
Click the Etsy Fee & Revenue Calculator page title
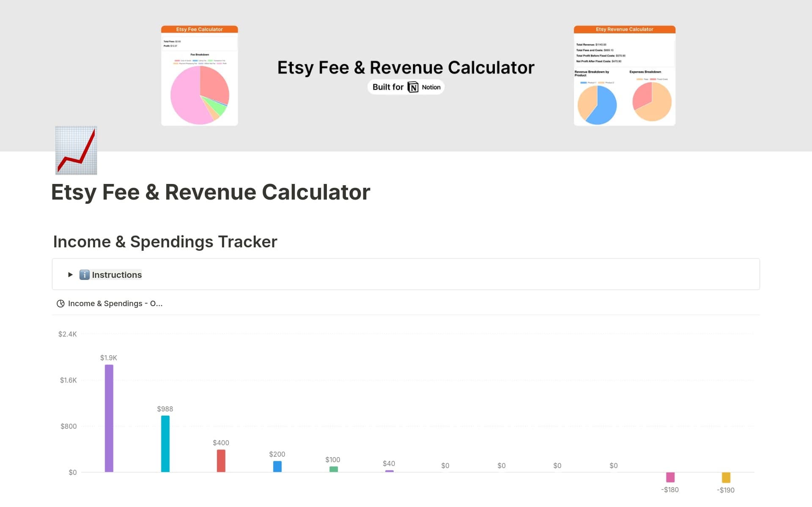[x=211, y=192]
